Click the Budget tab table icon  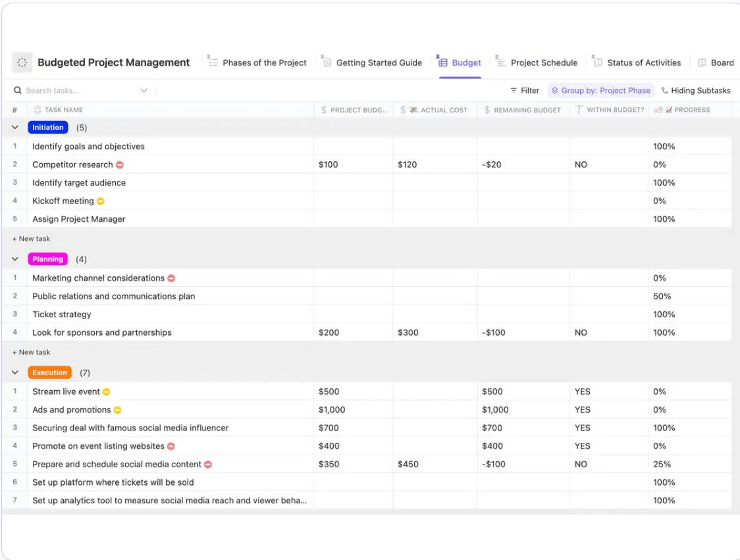(x=442, y=62)
